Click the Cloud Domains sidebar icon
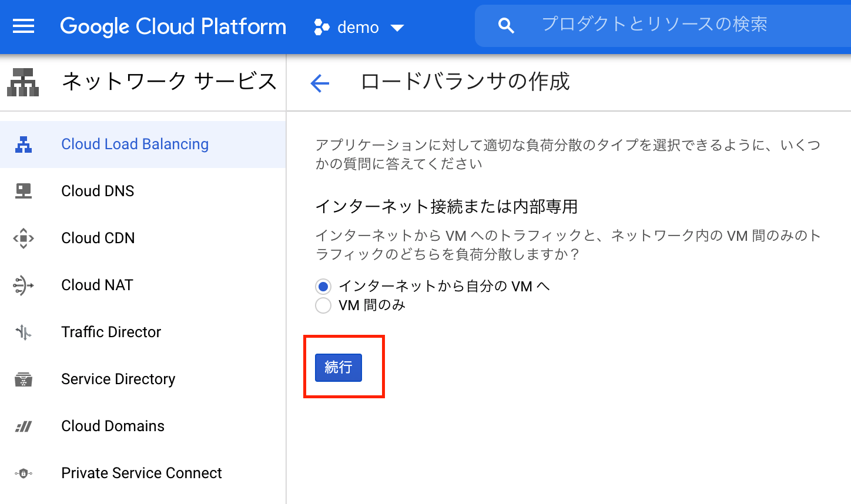851x504 pixels. [24, 426]
